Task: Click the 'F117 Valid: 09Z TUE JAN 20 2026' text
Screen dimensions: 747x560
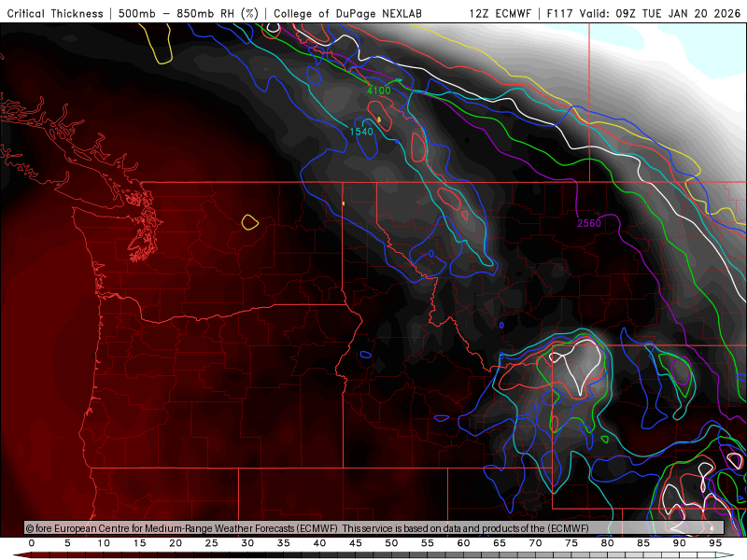Action: click(643, 13)
